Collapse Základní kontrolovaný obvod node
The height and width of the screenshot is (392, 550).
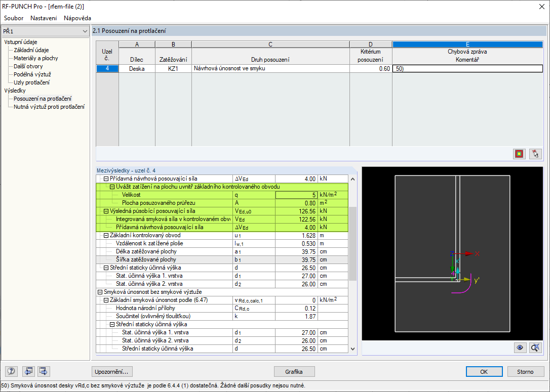point(106,235)
